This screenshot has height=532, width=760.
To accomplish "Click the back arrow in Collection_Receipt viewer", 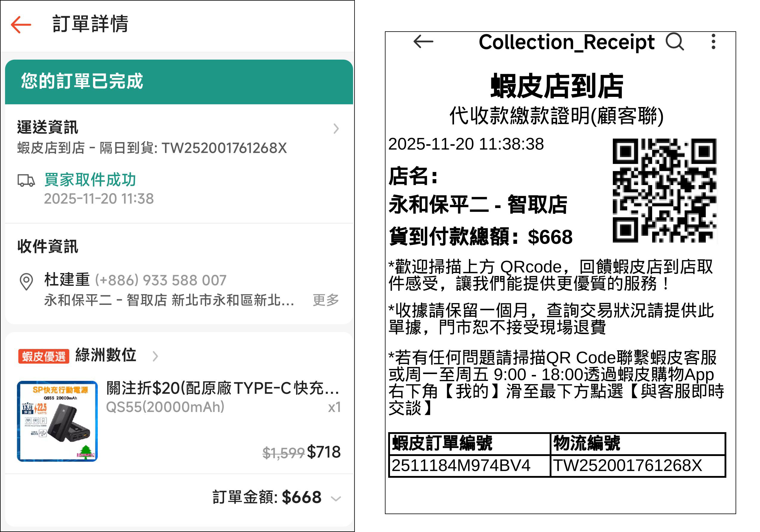I will tap(423, 42).
